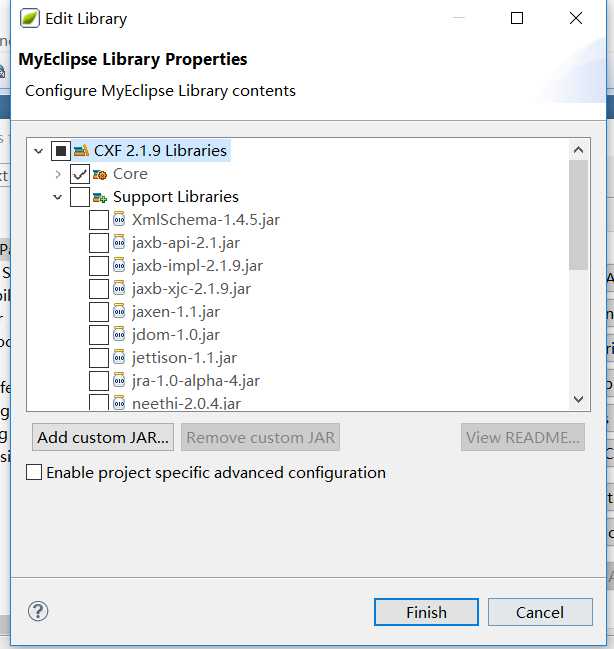Click the Finish button
This screenshot has height=649, width=614.
tap(426, 612)
